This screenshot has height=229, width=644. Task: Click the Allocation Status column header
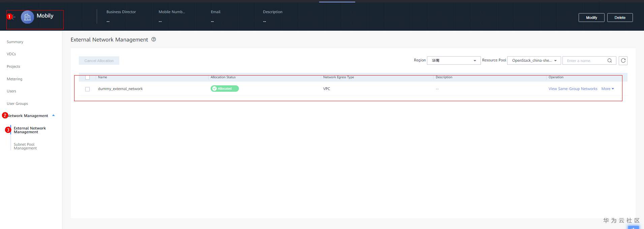[223, 77]
